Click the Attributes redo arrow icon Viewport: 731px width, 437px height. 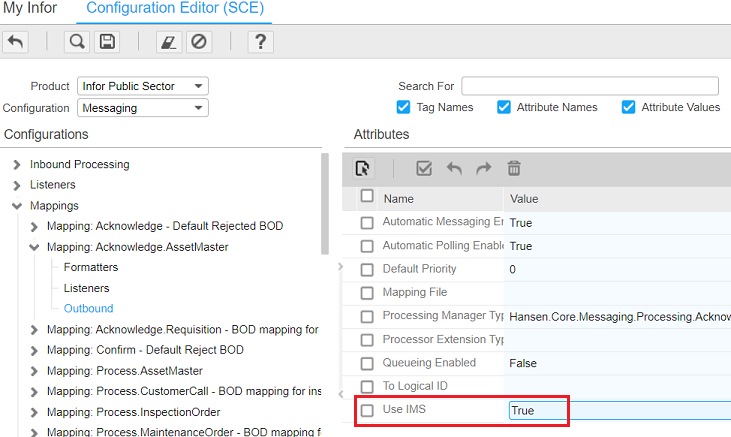(484, 168)
